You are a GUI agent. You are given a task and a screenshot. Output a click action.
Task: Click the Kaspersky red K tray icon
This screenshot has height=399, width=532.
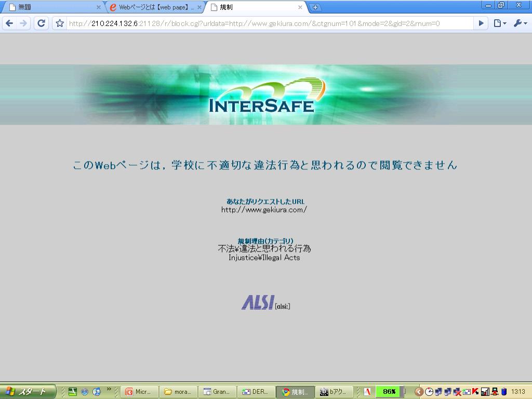point(475,392)
